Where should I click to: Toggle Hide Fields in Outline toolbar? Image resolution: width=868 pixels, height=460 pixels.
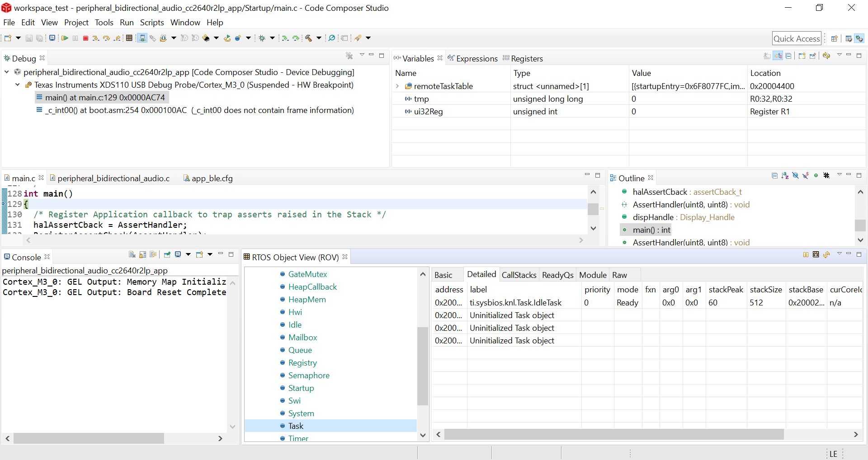click(x=795, y=176)
